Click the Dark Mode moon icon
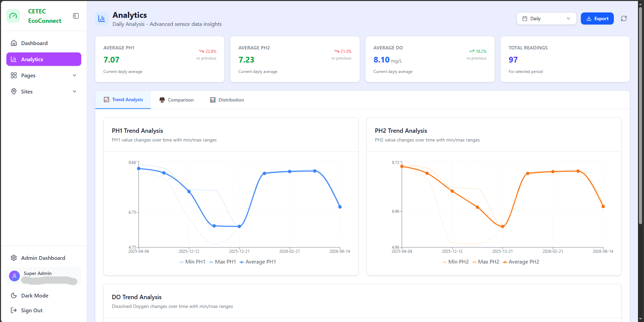 click(x=14, y=295)
